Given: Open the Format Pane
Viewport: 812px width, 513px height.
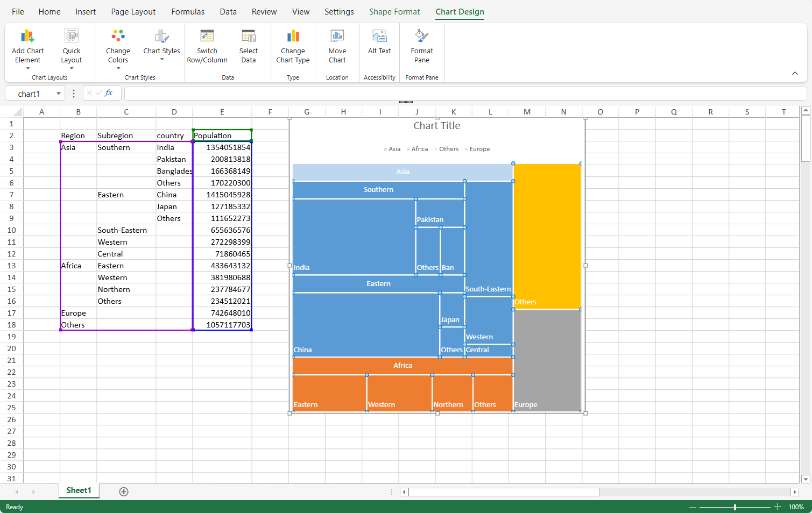Looking at the screenshot, I should 422,37.
